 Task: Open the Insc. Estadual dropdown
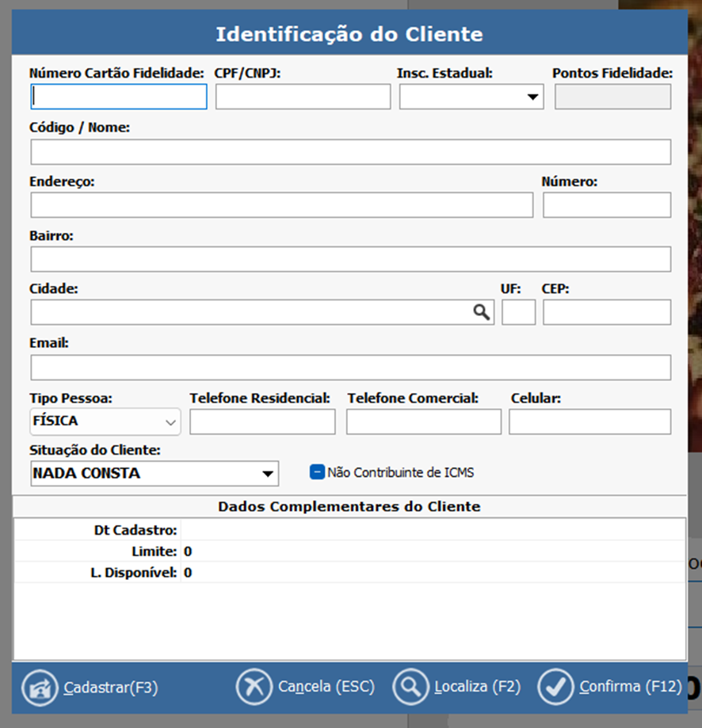(x=532, y=97)
